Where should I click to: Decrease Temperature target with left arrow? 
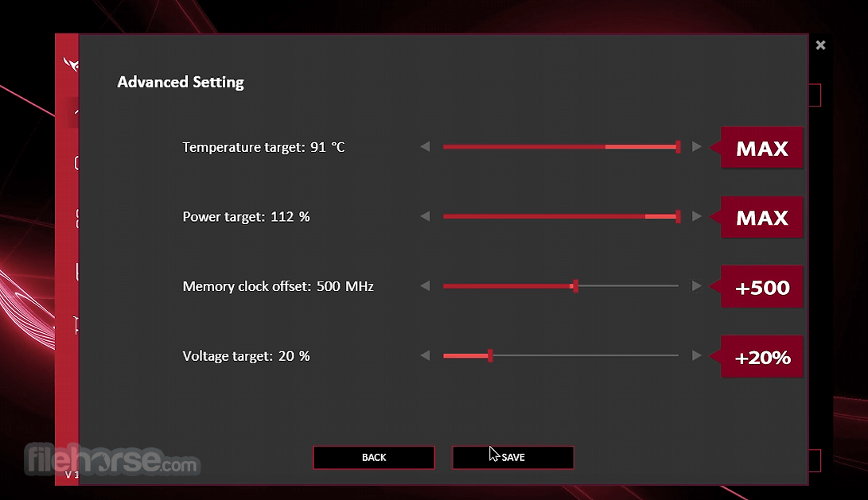425,146
